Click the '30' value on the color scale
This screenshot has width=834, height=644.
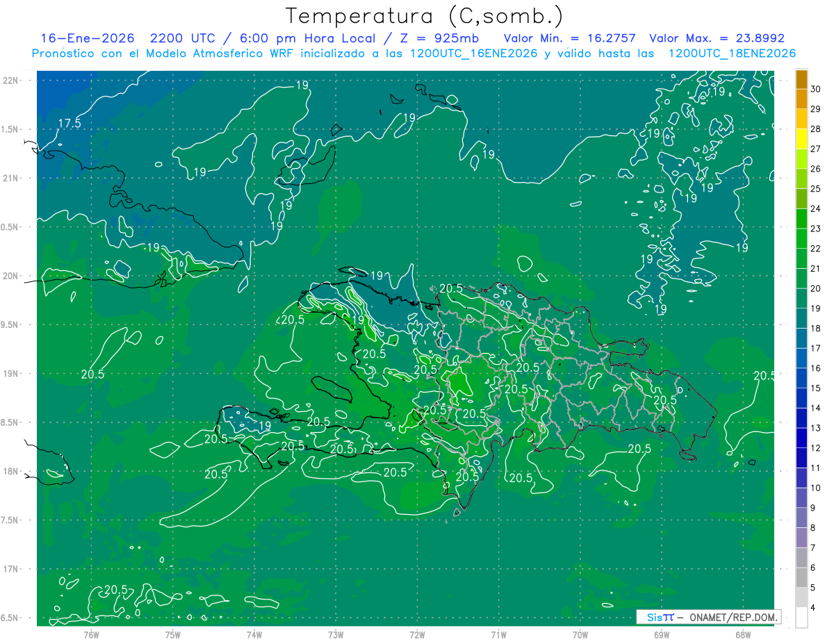[817, 89]
